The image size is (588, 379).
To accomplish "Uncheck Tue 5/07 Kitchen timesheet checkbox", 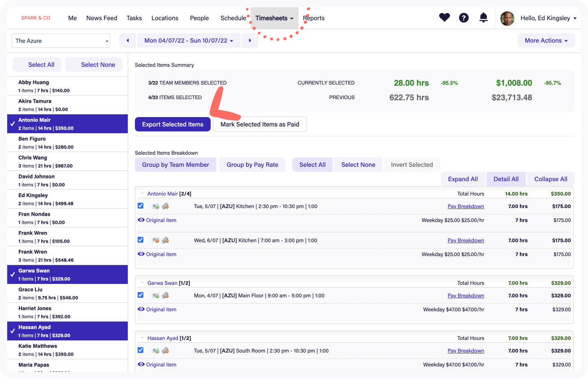I will 141,206.
